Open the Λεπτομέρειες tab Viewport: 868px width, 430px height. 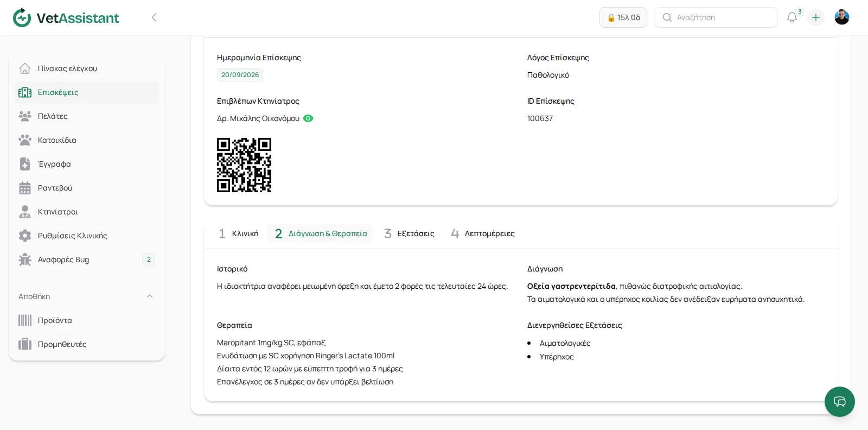(x=483, y=233)
